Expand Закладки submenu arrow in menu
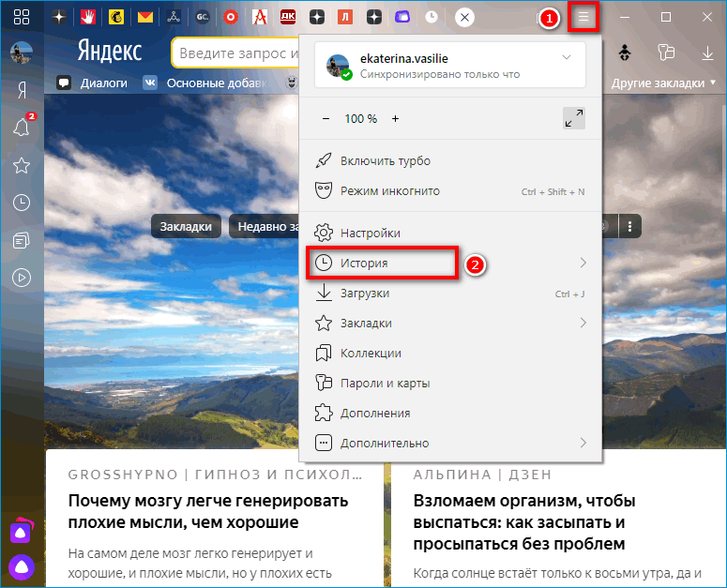The height and width of the screenshot is (588, 727). click(583, 323)
